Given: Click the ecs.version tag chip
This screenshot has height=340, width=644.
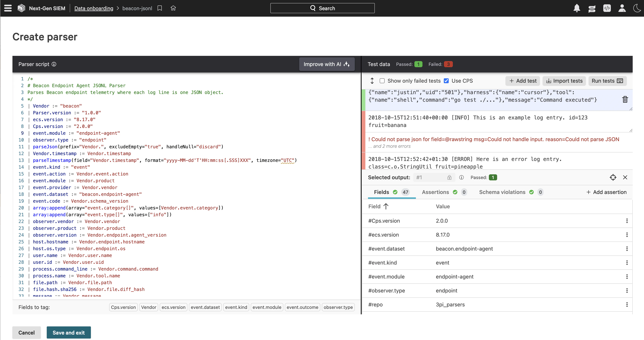Looking at the screenshot, I should 173,307.
